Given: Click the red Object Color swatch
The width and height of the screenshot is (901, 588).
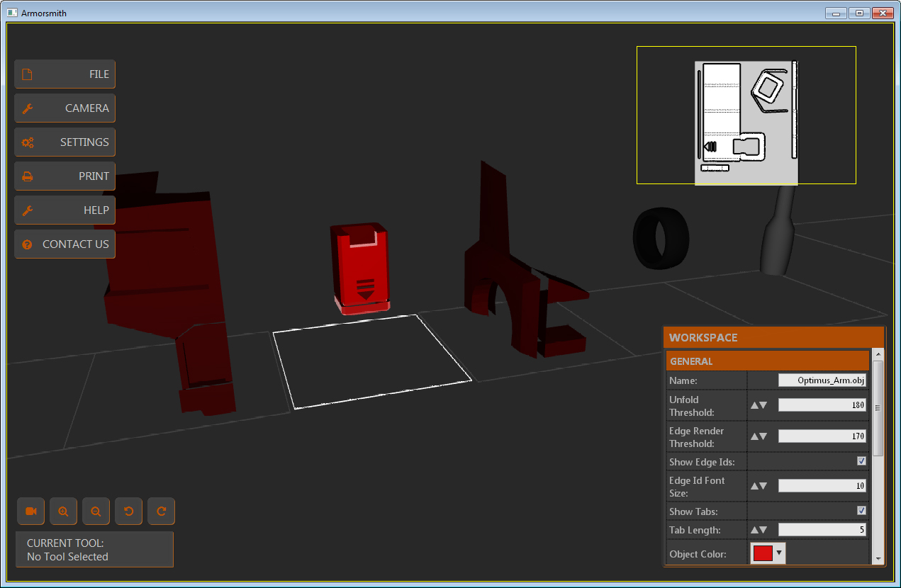Looking at the screenshot, I should pyautogui.click(x=763, y=553).
